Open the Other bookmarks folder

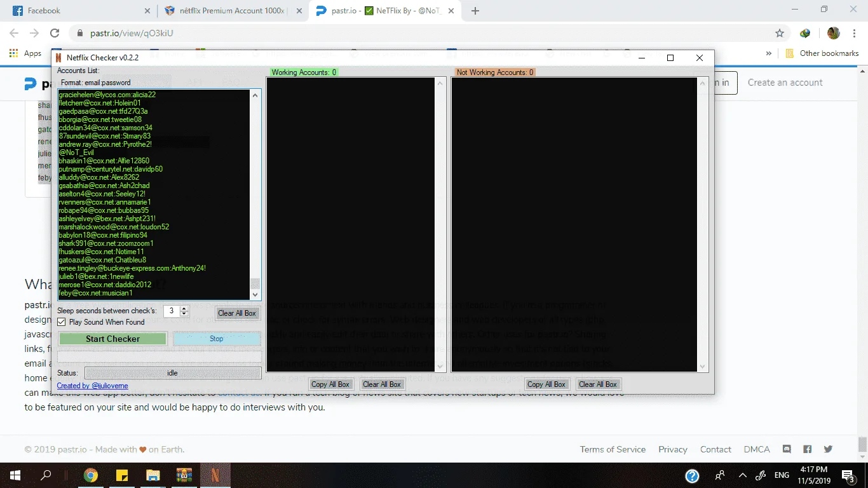point(822,53)
